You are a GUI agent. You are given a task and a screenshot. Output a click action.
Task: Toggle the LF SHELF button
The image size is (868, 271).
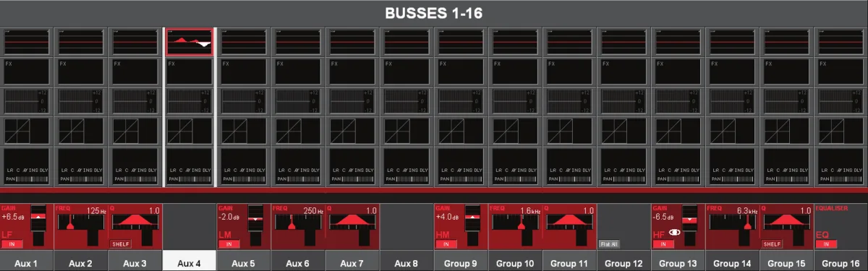(x=120, y=244)
